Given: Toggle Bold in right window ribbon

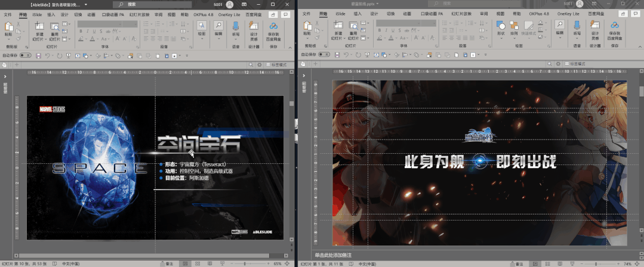Looking at the screenshot, I should (380, 30).
